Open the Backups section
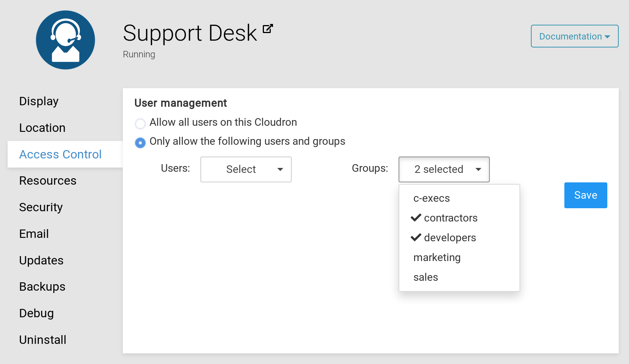Viewport: 629px width, 364px height. pyautogui.click(x=42, y=287)
